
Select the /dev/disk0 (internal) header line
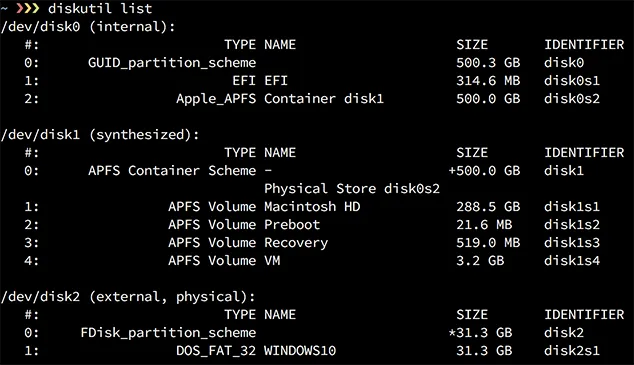click(88, 27)
